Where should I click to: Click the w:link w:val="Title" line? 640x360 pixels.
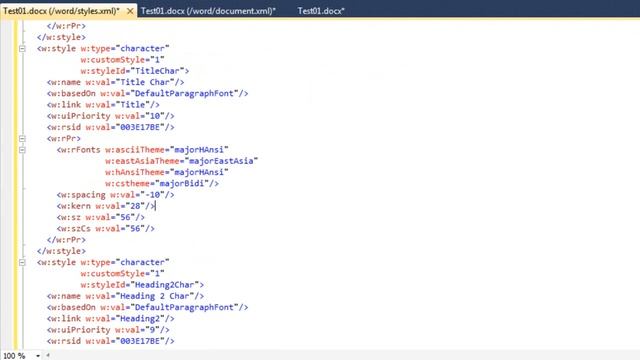(103, 104)
